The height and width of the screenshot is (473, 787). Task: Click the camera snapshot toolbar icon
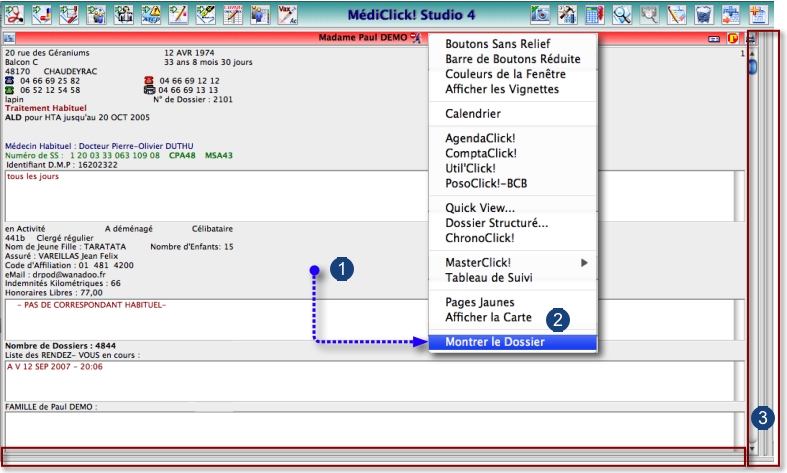[x=541, y=15]
